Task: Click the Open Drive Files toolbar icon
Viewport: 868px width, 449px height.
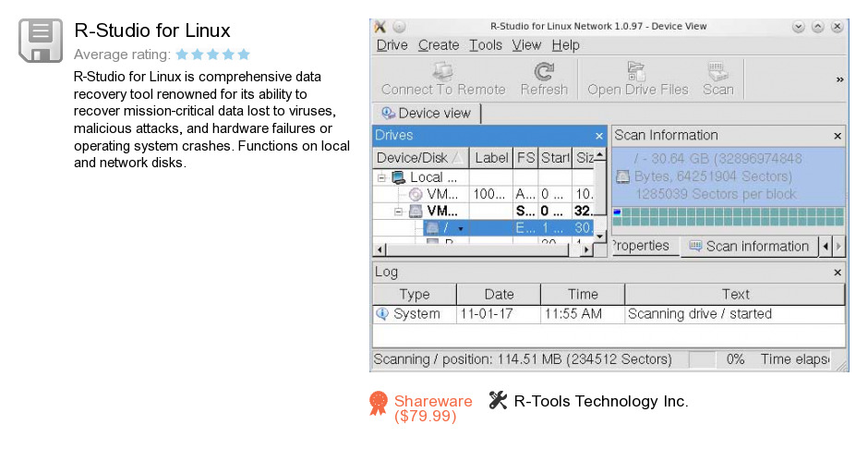Action: pyautogui.click(x=636, y=71)
